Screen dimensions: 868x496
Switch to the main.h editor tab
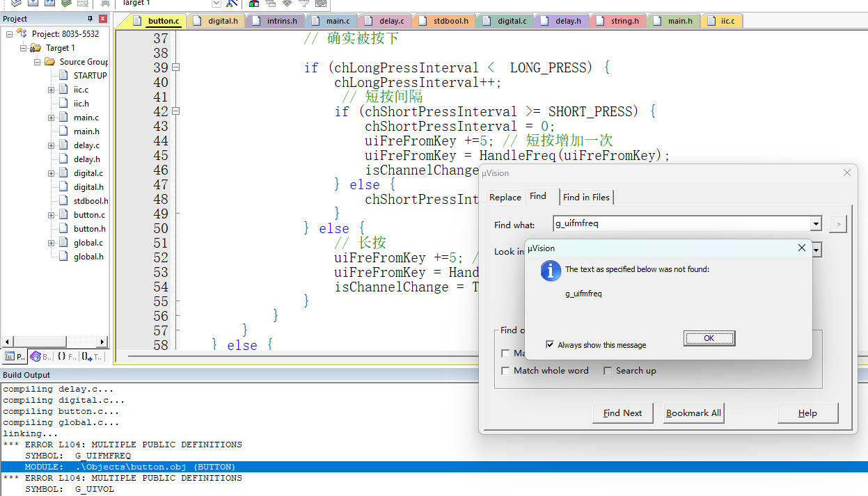click(x=674, y=21)
